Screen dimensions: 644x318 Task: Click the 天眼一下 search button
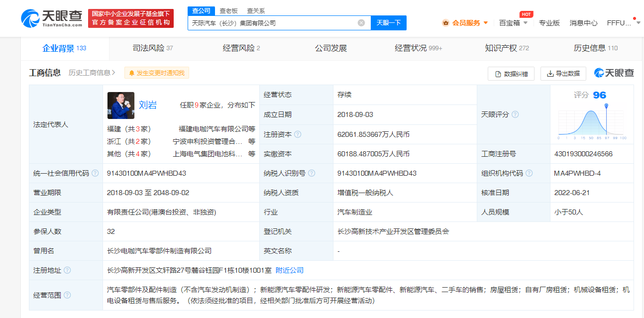[389, 23]
